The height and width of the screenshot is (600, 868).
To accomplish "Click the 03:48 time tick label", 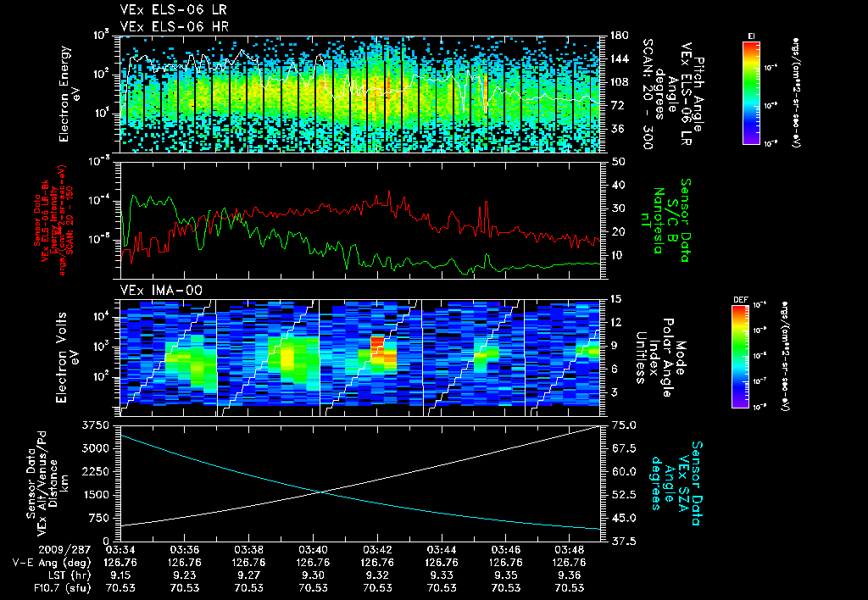I will click(570, 550).
